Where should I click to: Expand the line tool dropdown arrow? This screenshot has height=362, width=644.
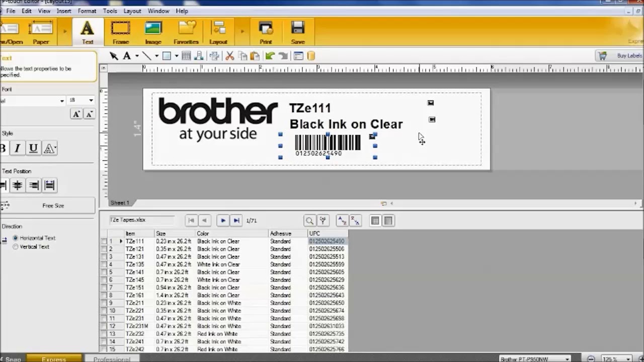point(156,56)
